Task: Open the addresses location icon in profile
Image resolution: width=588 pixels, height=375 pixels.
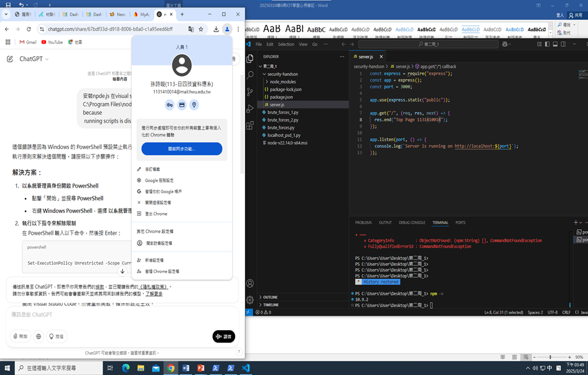Action: tap(194, 105)
